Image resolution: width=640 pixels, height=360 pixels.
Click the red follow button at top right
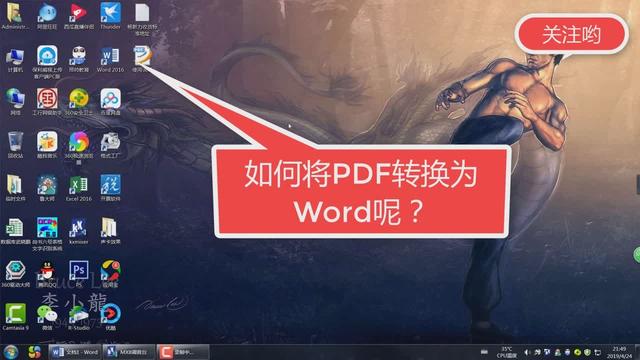(571, 34)
